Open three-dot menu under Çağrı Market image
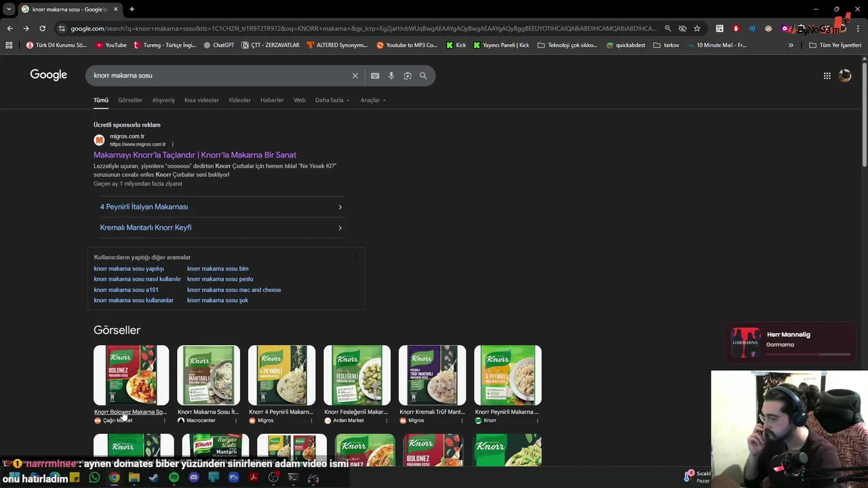 [x=164, y=420]
